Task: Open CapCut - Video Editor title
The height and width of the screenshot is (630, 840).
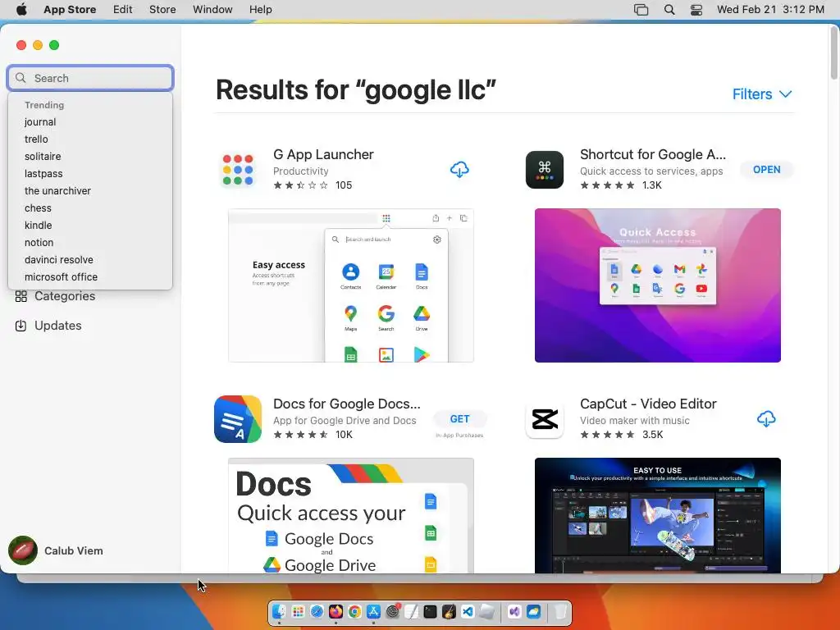Action: pos(648,404)
